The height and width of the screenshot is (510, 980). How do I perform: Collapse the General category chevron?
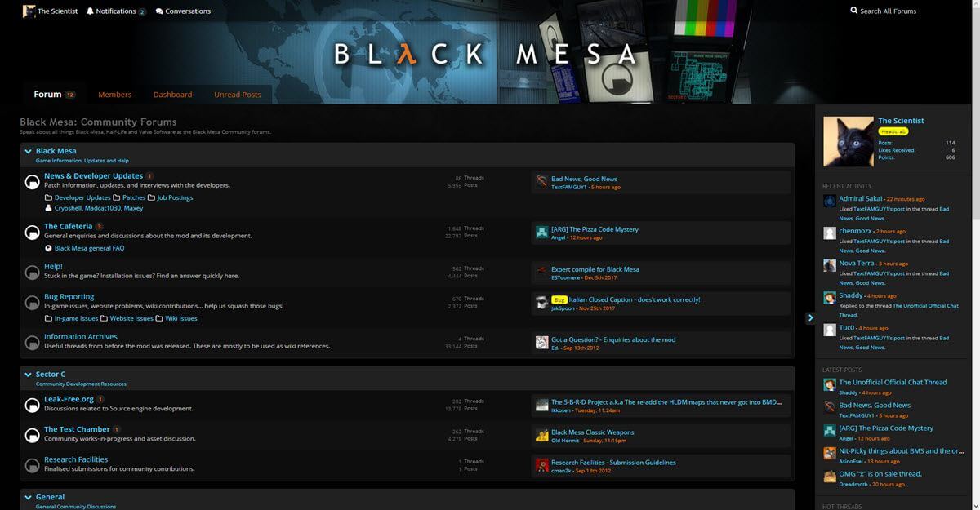(28, 497)
